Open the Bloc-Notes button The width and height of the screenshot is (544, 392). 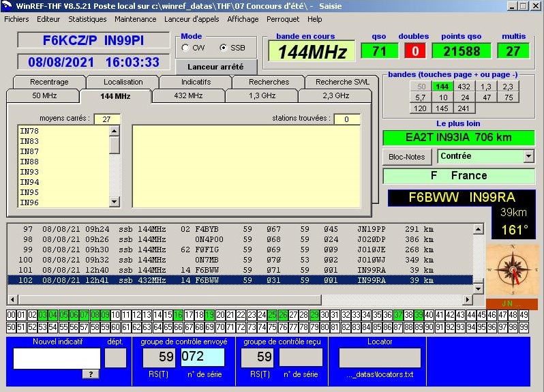point(407,157)
